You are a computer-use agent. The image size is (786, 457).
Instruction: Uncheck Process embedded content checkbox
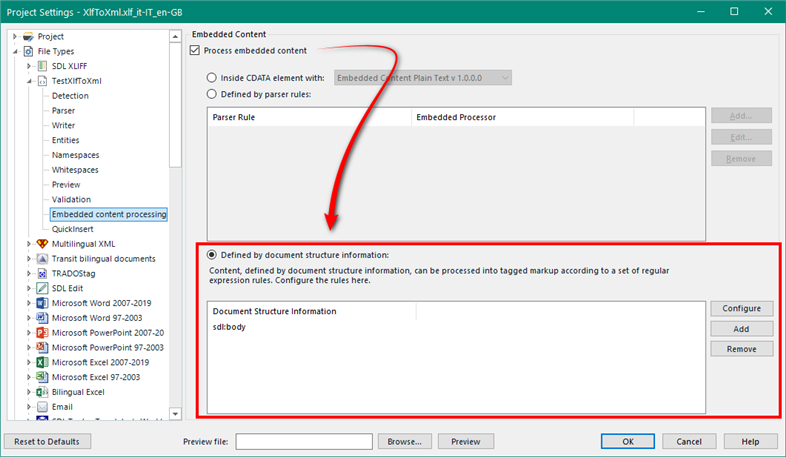(195, 51)
